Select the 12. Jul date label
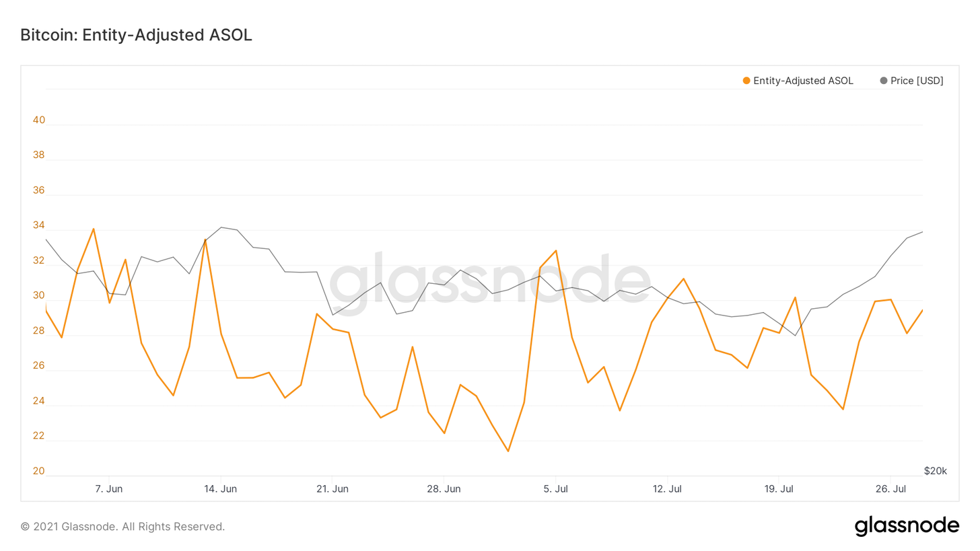Viewport: 980px width, 551px height. (666, 489)
